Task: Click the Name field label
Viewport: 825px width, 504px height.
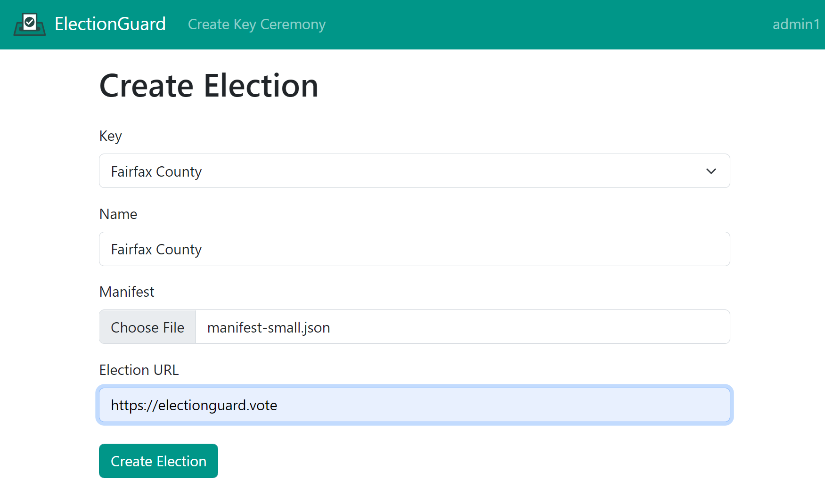Action: pos(118,214)
